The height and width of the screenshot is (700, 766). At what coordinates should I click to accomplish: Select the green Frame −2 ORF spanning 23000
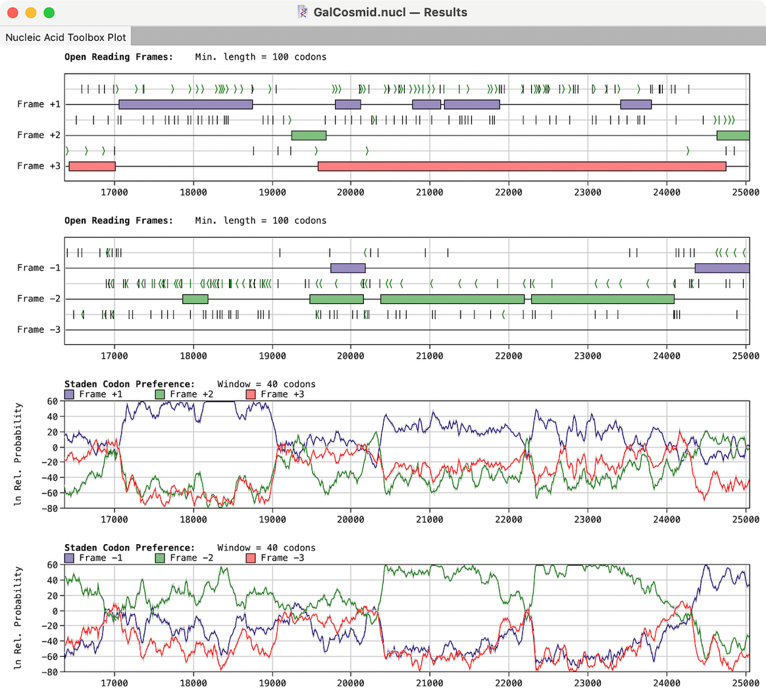(603, 299)
